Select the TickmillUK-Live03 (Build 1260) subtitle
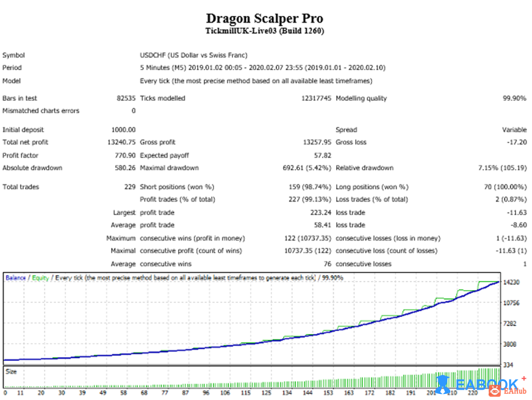 [x=265, y=31]
